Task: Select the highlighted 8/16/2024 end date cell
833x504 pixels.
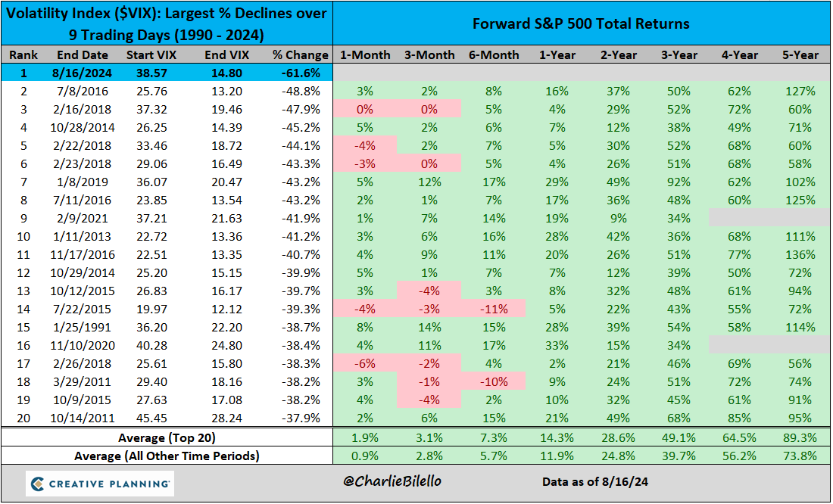Action: click(82, 73)
